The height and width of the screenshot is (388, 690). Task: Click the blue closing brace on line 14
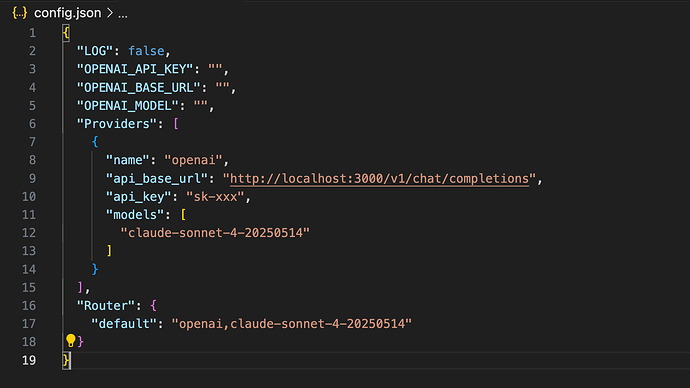(95, 269)
